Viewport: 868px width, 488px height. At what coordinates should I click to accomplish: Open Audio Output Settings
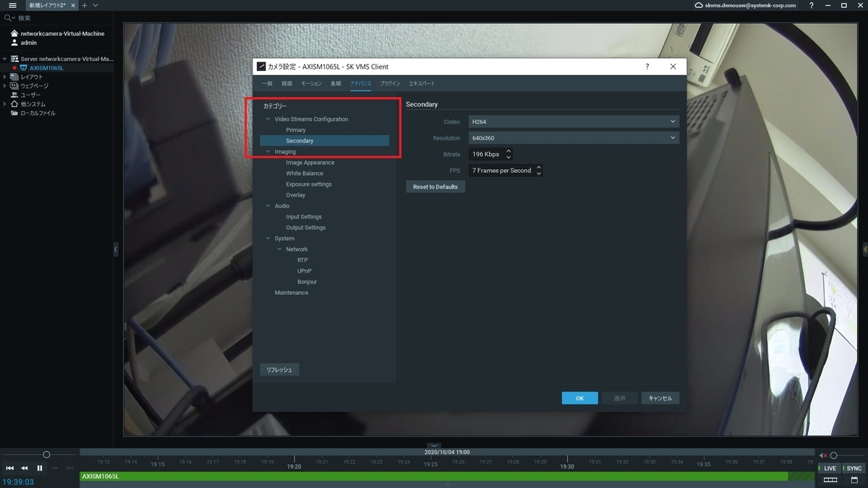click(x=306, y=228)
